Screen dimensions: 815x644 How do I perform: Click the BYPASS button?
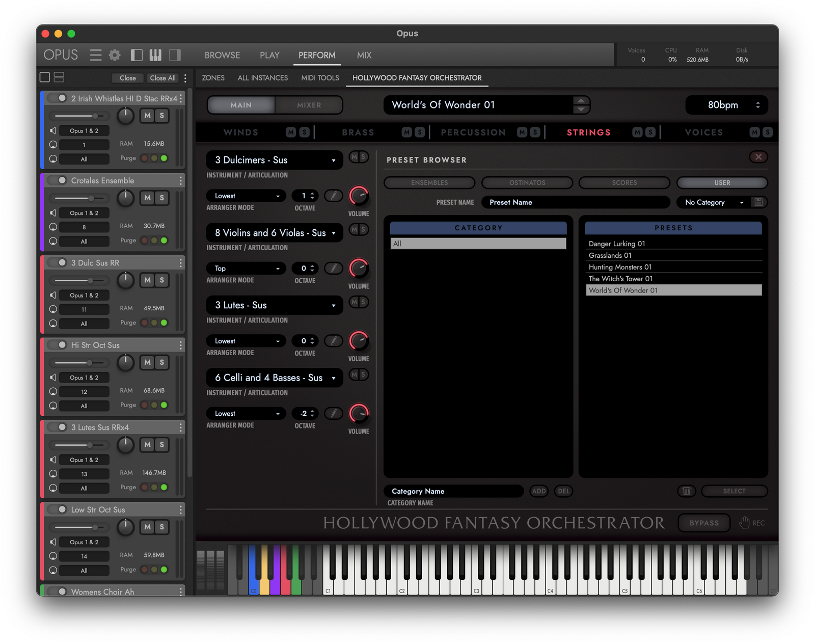[x=704, y=523]
